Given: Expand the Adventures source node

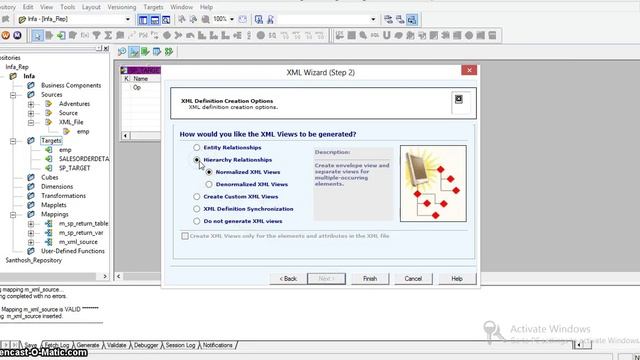Looking at the screenshot, I should pyautogui.click(x=31, y=104).
